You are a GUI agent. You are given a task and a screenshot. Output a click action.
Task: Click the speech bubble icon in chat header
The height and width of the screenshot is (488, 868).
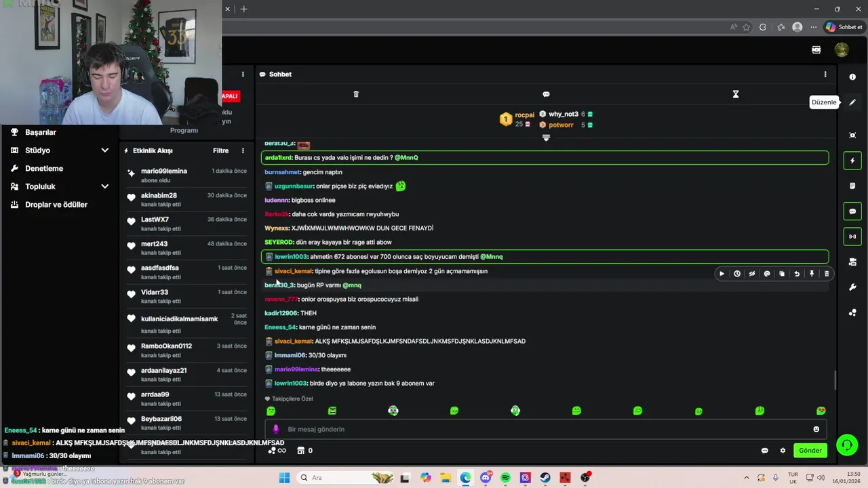pyautogui.click(x=546, y=94)
